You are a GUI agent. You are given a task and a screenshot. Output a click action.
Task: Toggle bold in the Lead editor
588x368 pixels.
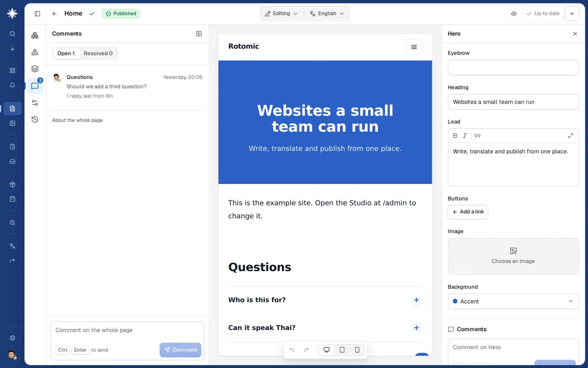point(455,136)
